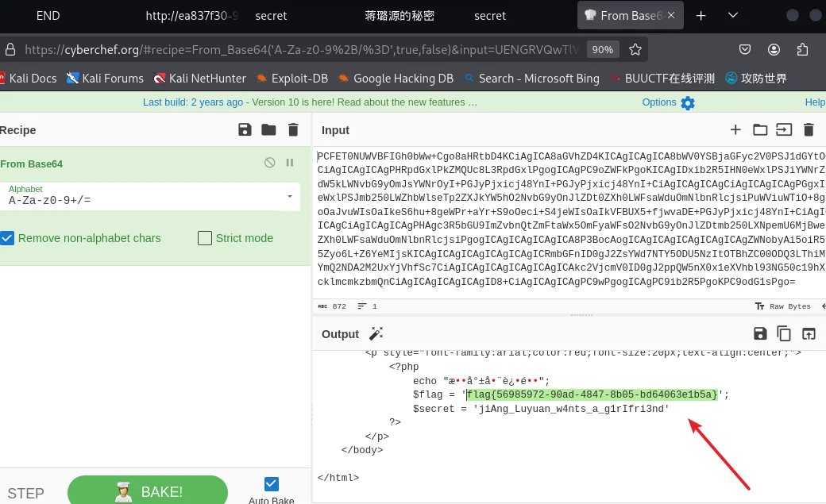
Task: Save the Output to a file
Action: pos(760,333)
